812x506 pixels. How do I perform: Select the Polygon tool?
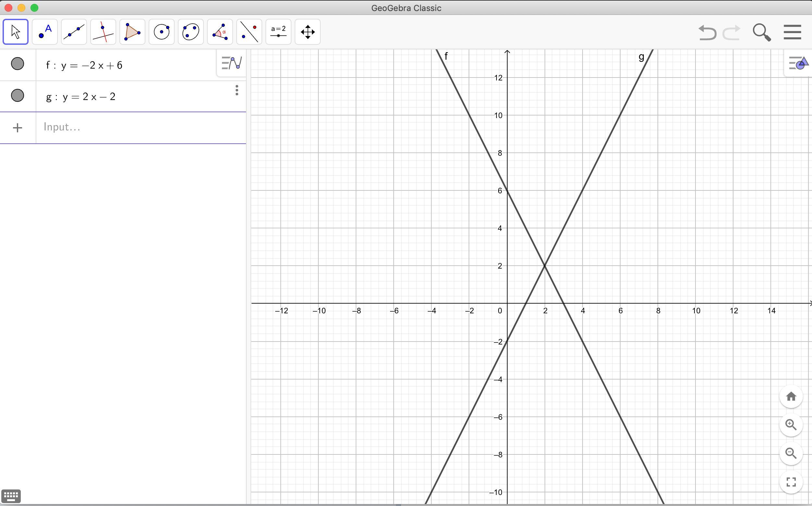pos(132,32)
